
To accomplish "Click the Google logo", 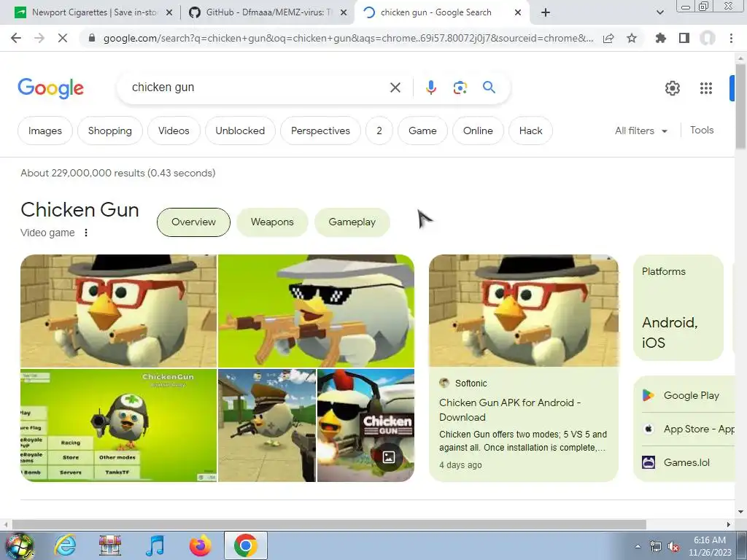I will coord(51,88).
